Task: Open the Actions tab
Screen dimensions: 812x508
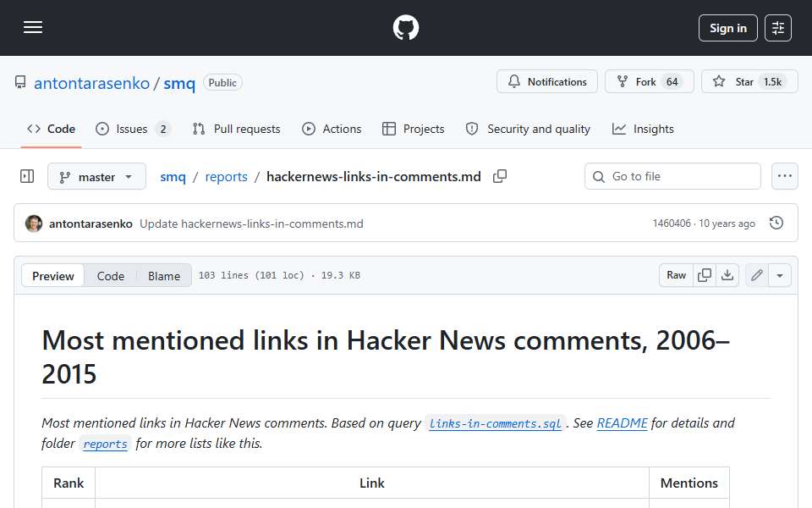Action: (x=332, y=129)
